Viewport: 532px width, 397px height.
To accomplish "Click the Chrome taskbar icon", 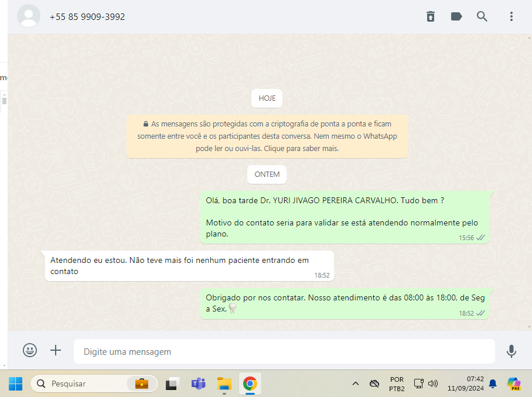I will coord(250,384).
